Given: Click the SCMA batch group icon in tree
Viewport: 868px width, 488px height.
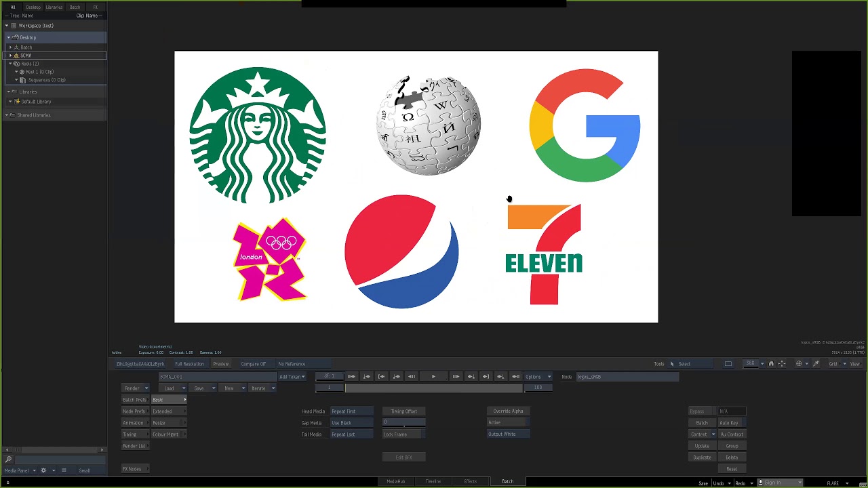Looking at the screenshot, I should [17, 56].
